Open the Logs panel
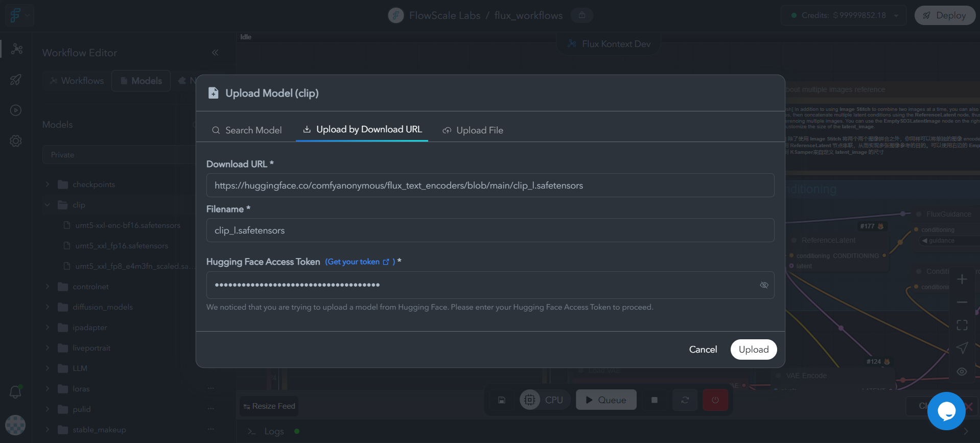The width and height of the screenshot is (980, 443). (274, 432)
